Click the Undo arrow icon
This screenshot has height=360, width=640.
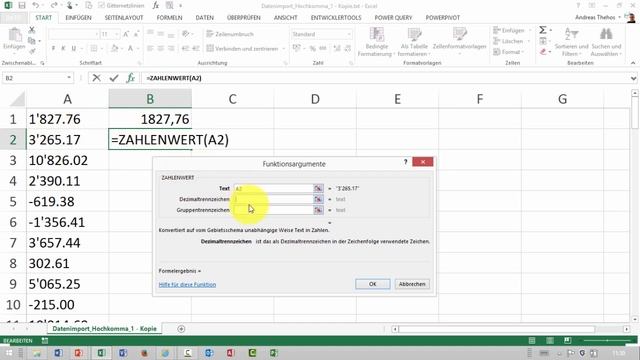tap(36, 5)
